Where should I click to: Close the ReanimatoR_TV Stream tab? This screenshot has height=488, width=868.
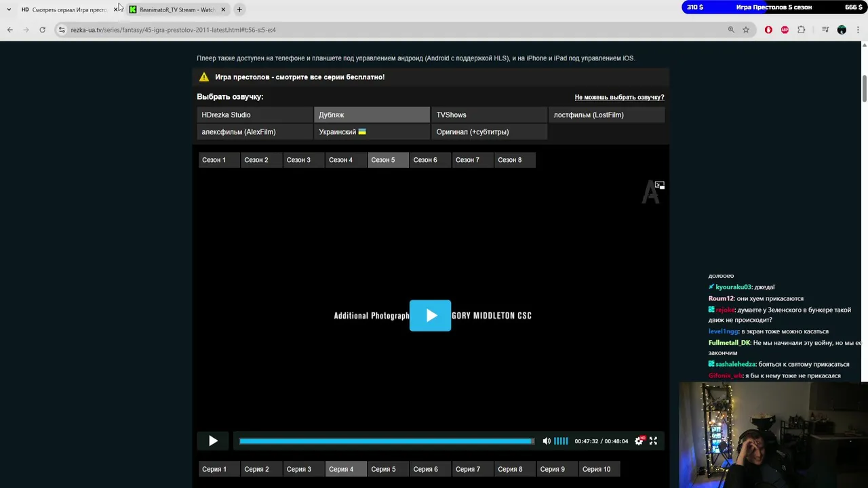[223, 9]
